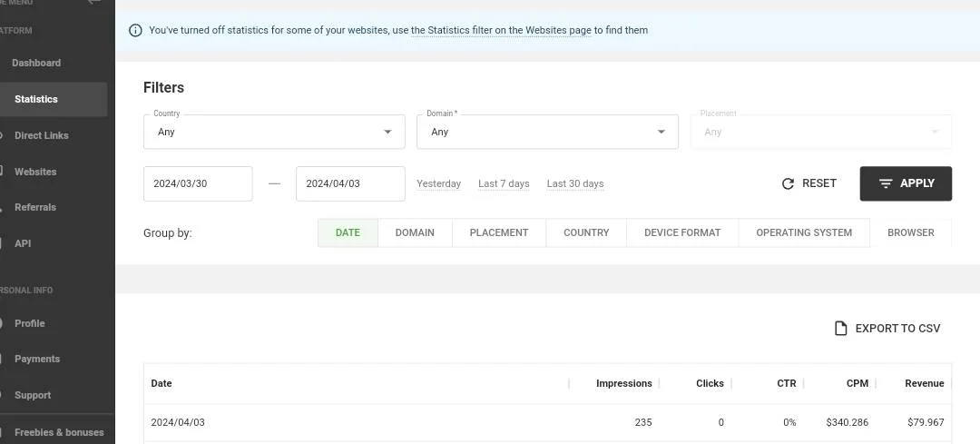Image resolution: width=980 pixels, height=444 pixels.
Task: Follow the Statistics filter on the Websites page link
Action: tap(501, 30)
